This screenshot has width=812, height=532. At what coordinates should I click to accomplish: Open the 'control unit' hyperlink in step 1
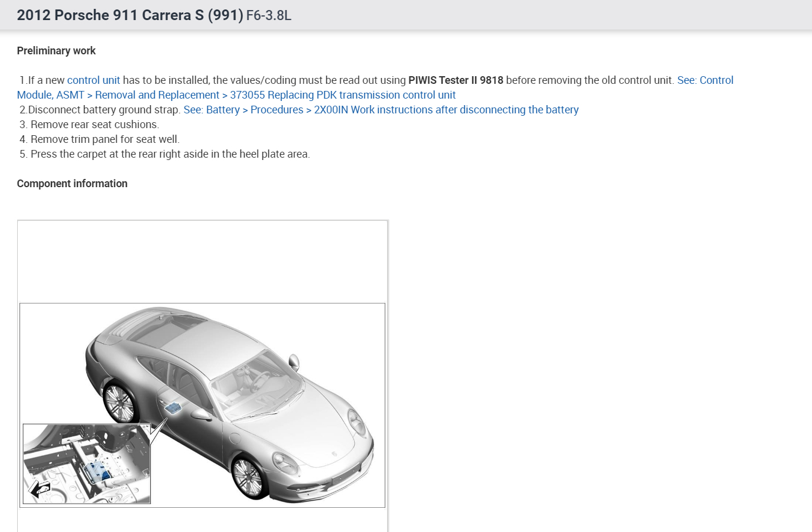pyautogui.click(x=93, y=80)
